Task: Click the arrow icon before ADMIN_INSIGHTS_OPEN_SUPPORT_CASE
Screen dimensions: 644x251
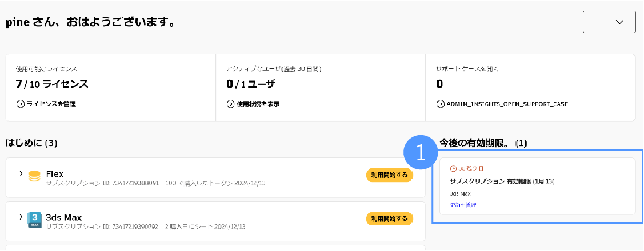Action: (x=441, y=104)
